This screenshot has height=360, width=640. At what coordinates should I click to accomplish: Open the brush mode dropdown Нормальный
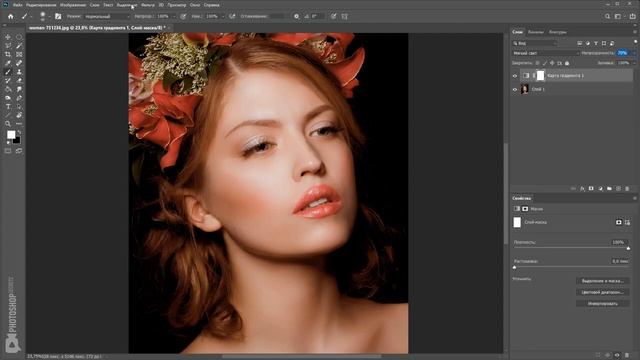(x=107, y=16)
